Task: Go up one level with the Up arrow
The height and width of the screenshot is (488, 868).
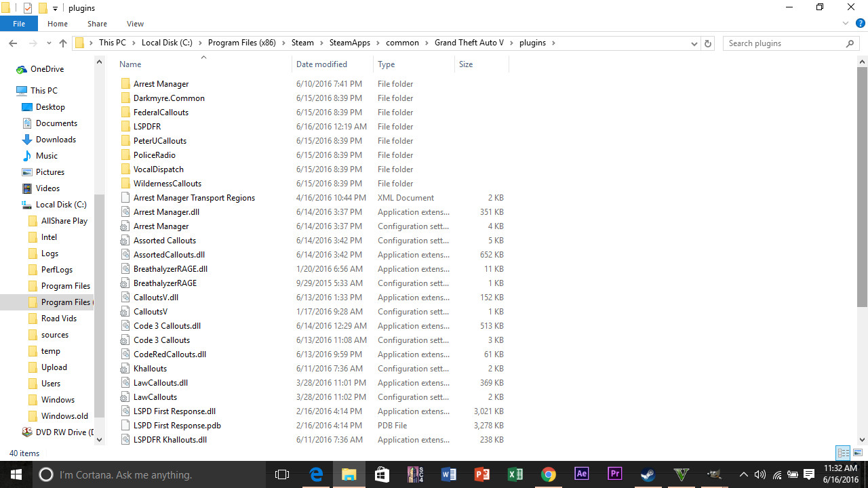Action: [63, 43]
